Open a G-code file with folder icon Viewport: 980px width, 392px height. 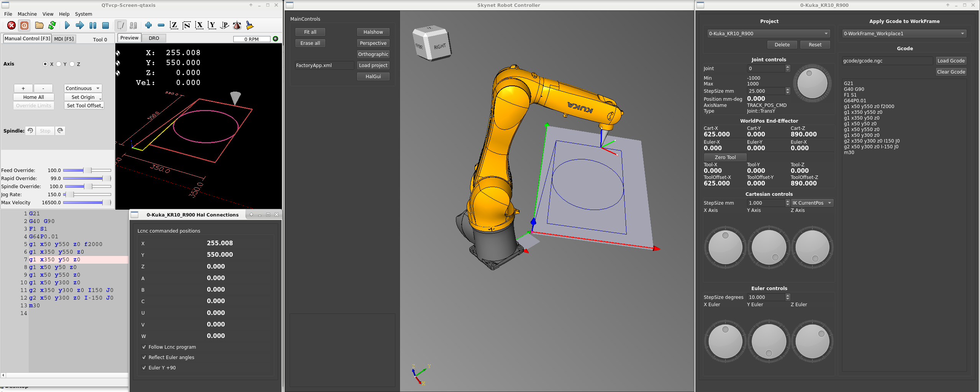coord(39,25)
